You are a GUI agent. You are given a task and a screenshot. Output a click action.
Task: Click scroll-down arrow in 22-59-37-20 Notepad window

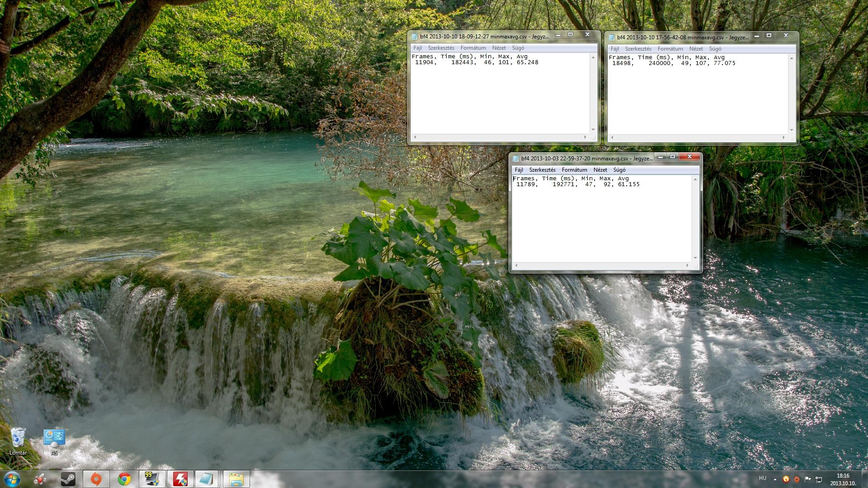tap(695, 258)
